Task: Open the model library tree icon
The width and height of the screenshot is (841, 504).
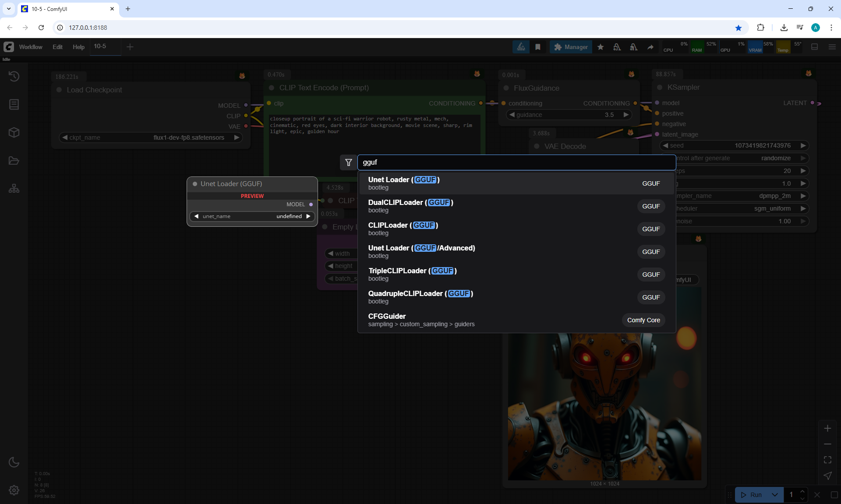Action: coord(14,189)
